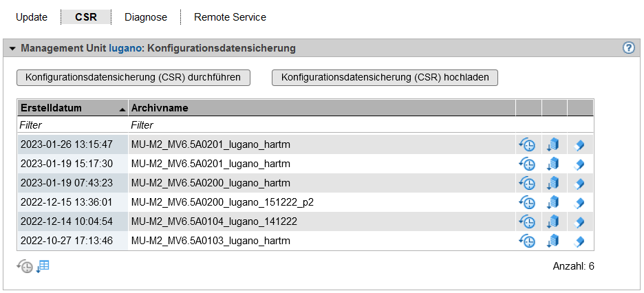Open the help question mark icon
Viewport: 644px width, 293px height.
pyautogui.click(x=628, y=48)
